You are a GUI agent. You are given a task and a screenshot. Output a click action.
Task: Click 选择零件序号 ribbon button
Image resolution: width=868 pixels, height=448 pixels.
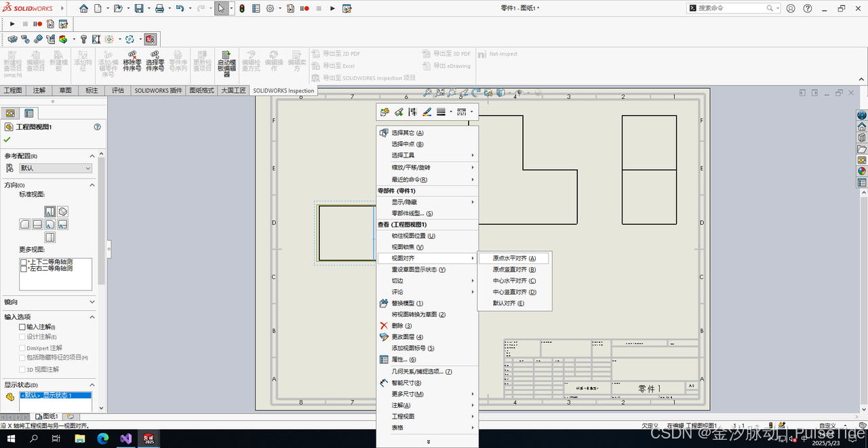(x=155, y=60)
